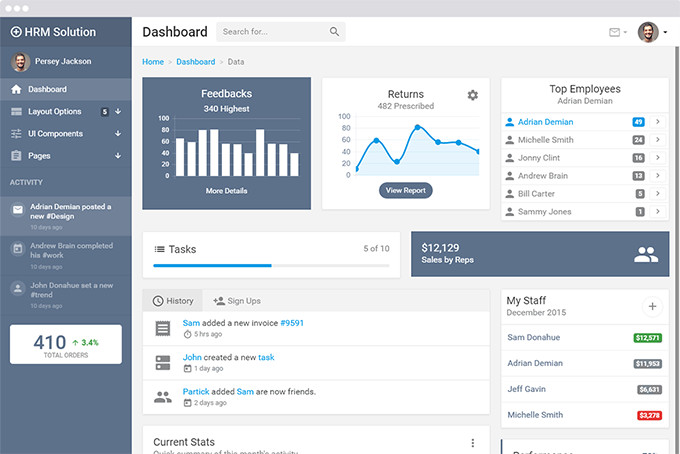This screenshot has width=680, height=454.
Task: Expand UI Components sidebar menu
Action: coord(65,134)
